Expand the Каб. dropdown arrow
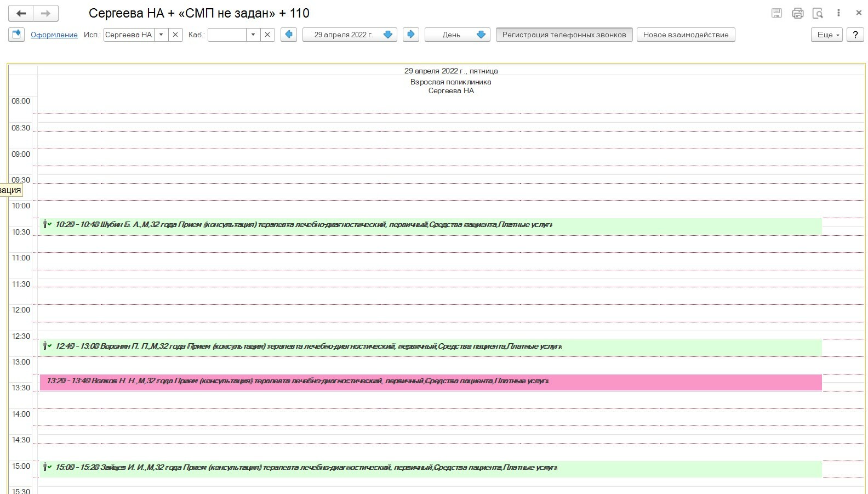868x494 pixels. tap(253, 35)
